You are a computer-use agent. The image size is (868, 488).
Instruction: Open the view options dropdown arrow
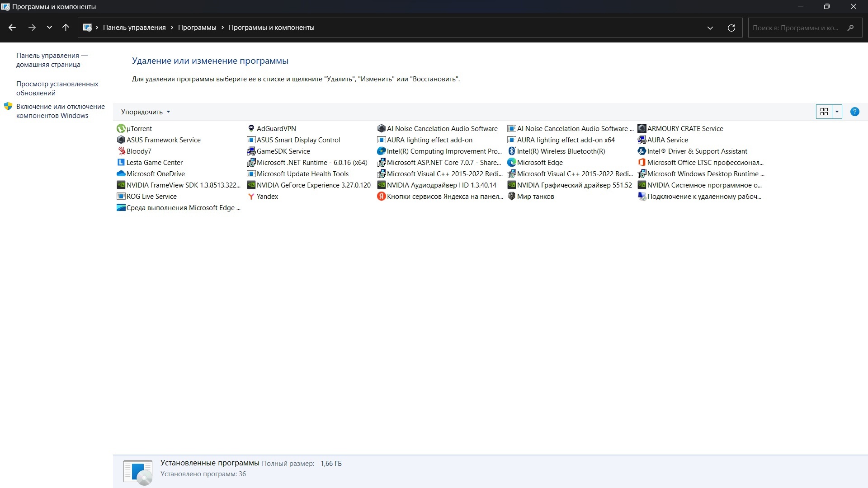pyautogui.click(x=837, y=112)
